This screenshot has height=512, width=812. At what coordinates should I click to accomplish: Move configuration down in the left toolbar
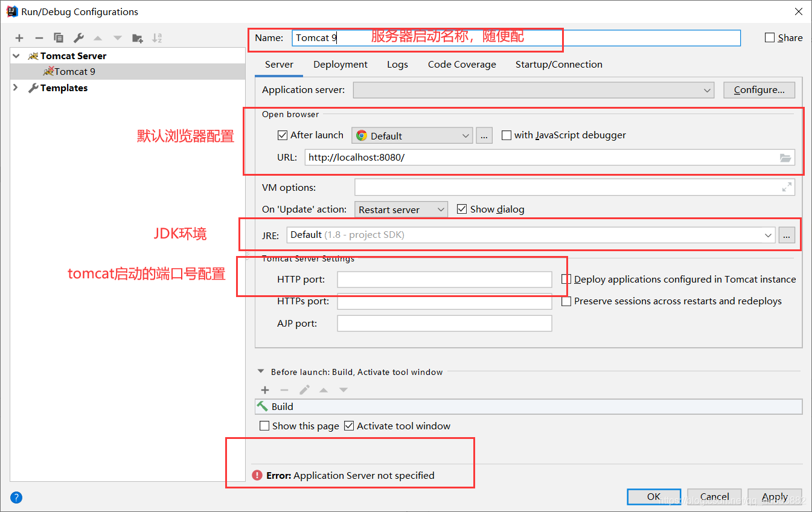[118, 38]
